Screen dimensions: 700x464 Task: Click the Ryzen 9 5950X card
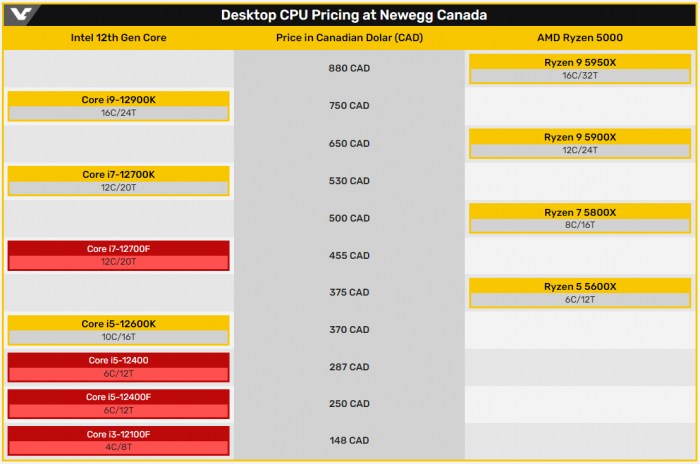(x=580, y=68)
